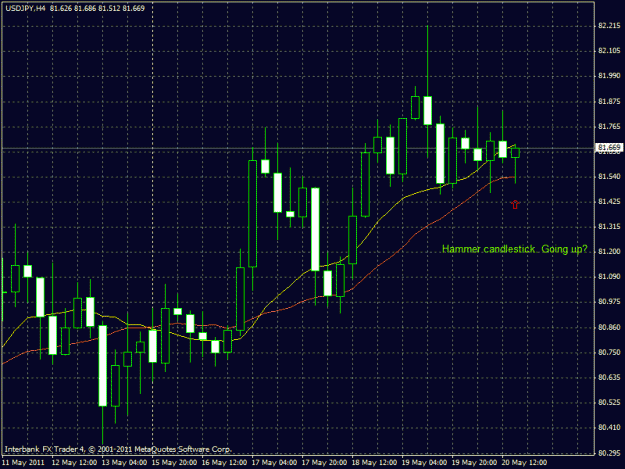Click the current price tag 81.669
Screen dimensions: 625x469
tap(609, 148)
